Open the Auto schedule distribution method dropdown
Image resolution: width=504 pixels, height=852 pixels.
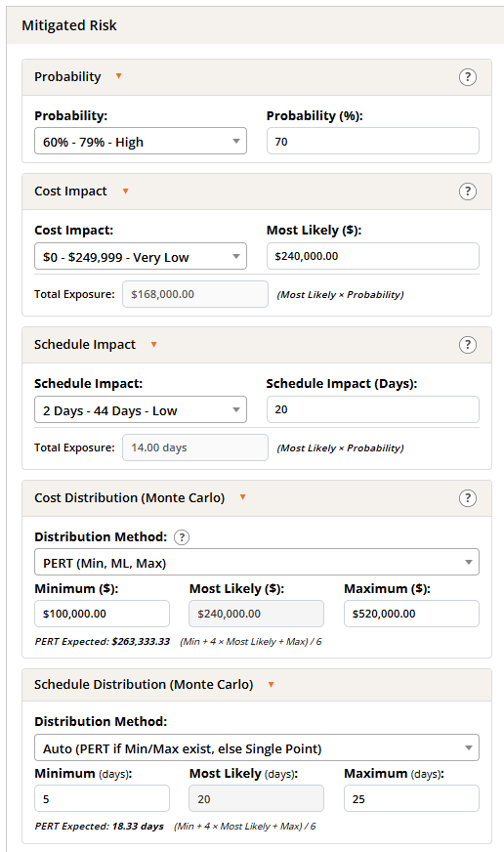click(257, 747)
